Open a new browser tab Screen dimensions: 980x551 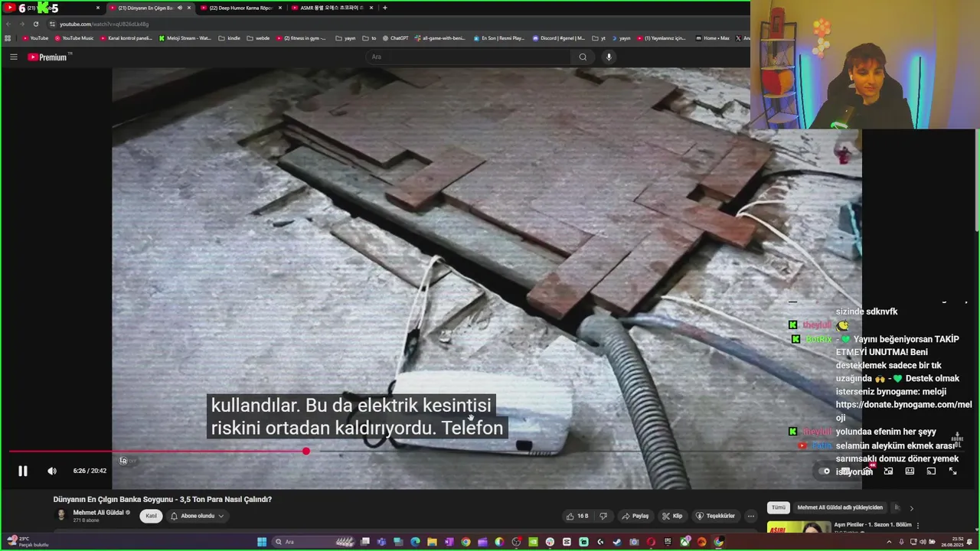384,8
